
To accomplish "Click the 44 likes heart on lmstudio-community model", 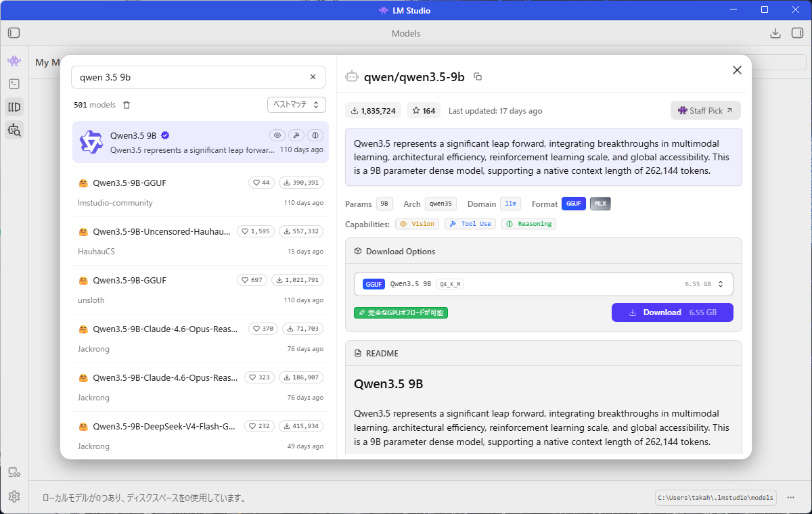I will pos(261,183).
